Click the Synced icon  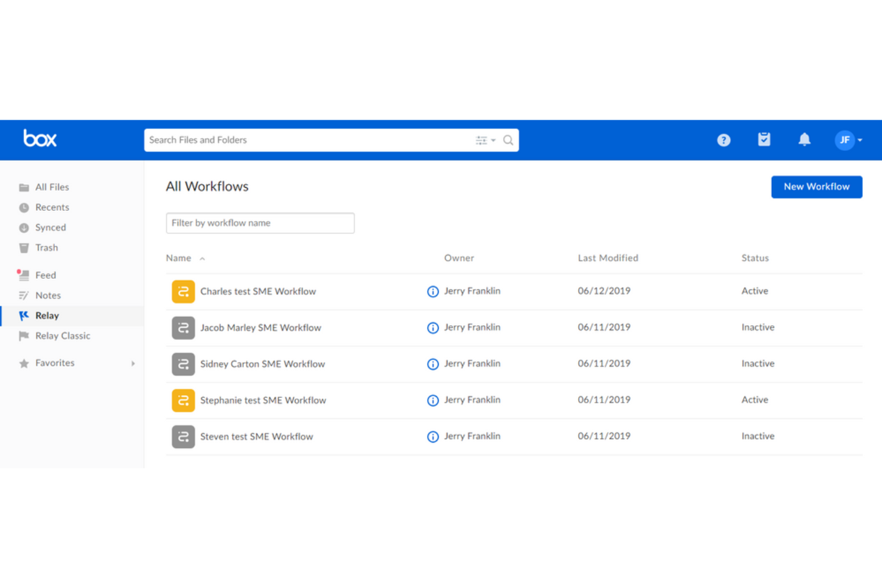pos(24,228)
